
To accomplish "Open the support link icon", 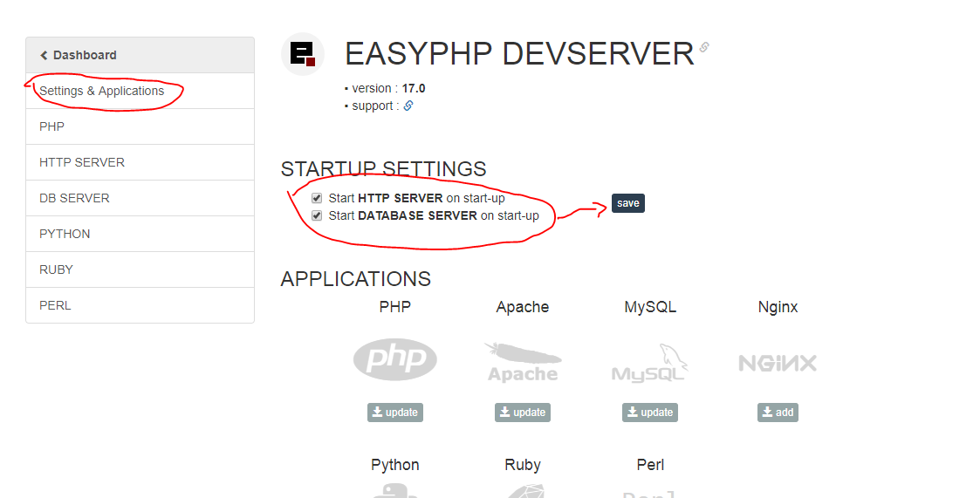I will coord(408,106).
